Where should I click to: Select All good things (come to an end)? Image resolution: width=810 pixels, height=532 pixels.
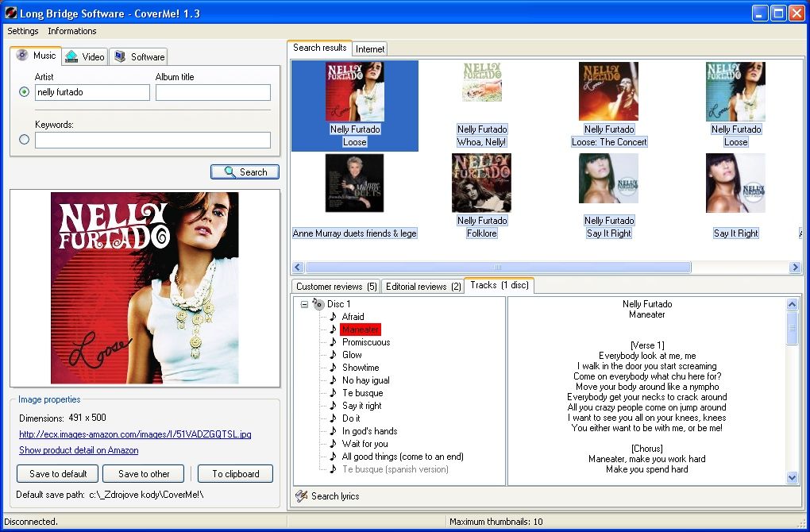[x=403, y=457]
